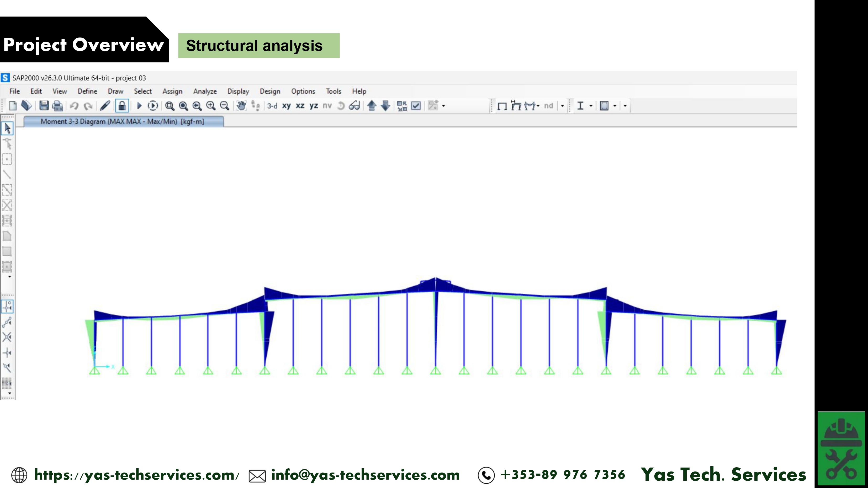The image size is (868, 488).
Task: Click the yas-techservices.com website link
Action: pos(136,475)
